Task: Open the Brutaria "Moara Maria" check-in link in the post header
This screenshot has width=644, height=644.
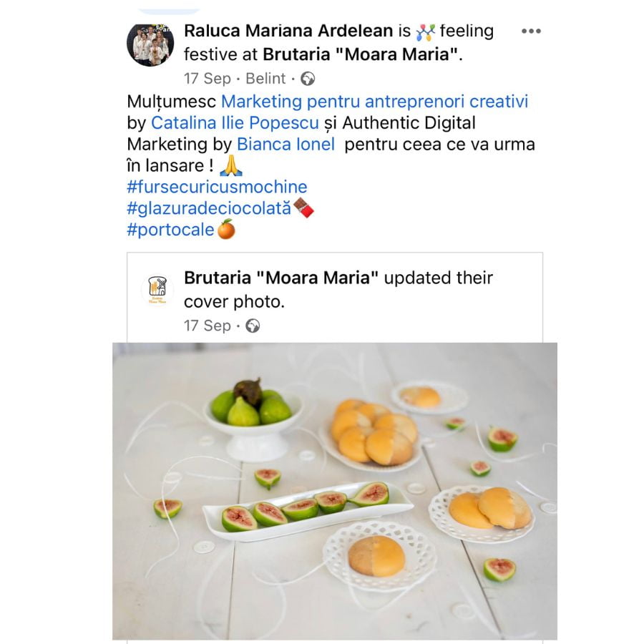Action: (x=361, y=54)
